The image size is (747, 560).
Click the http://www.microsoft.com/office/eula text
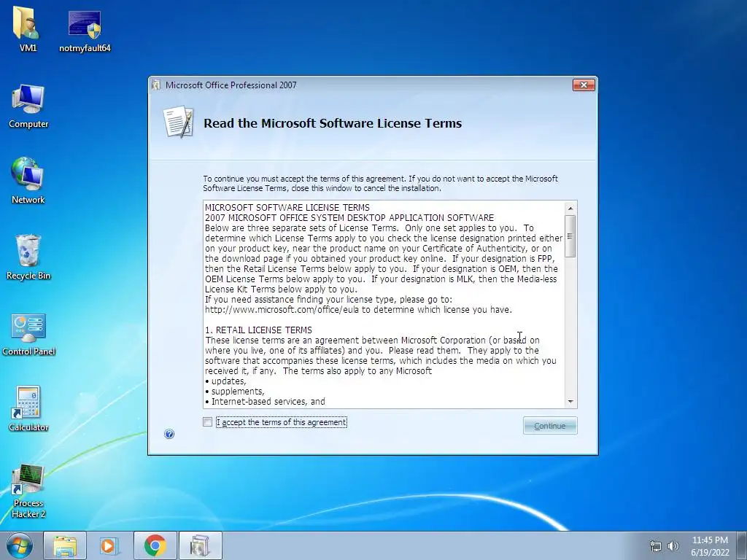(282, 309)
